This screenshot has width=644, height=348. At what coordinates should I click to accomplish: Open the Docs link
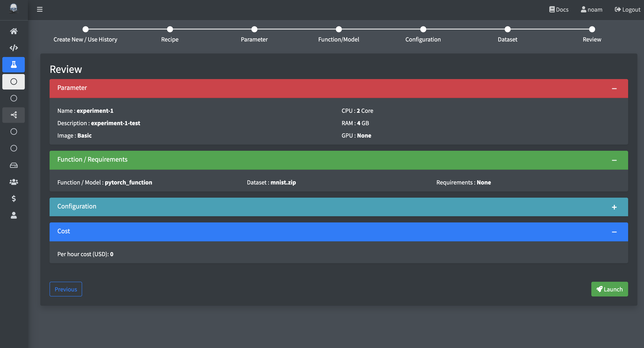point(559,9)
